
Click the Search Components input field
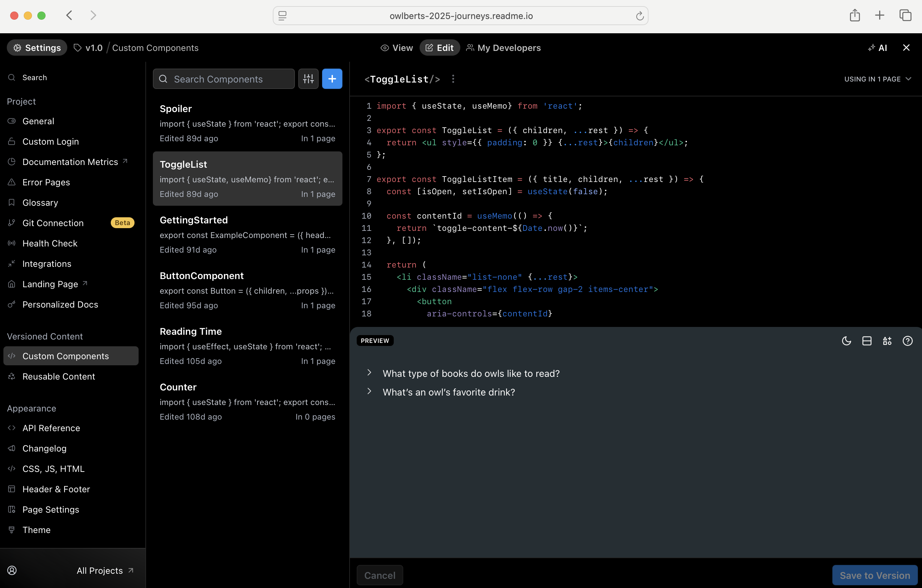[x=224, y=79]
